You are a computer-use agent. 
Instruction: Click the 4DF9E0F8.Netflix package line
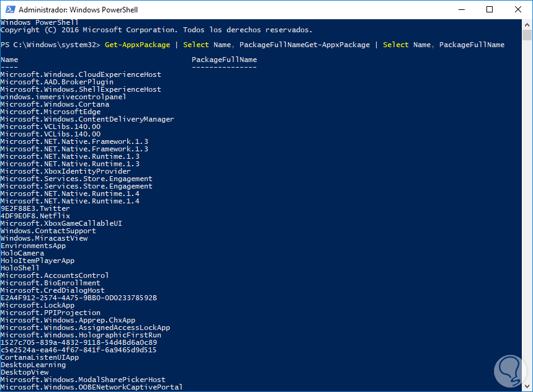click(35, 216)
